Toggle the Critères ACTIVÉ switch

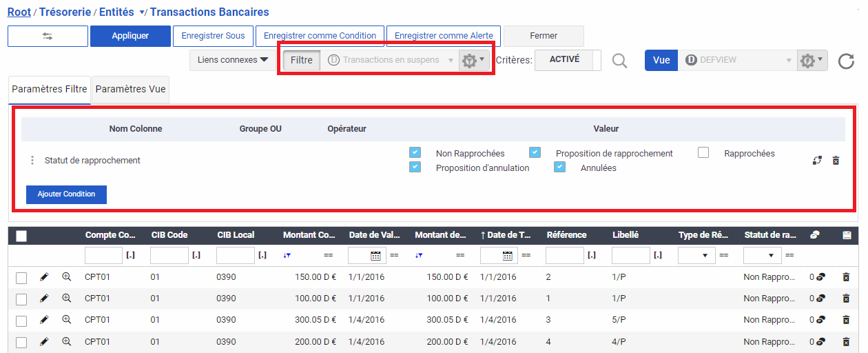pyautogui.click(x=568, y=60)
